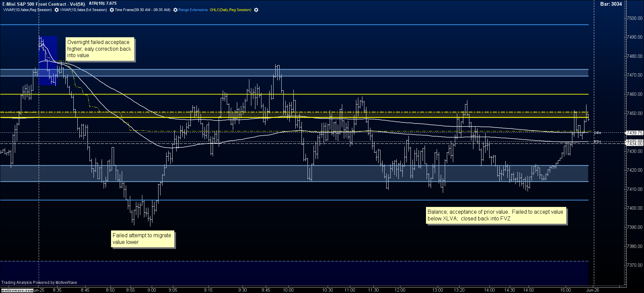Click the 8:45 time axis label
The image size is (644, 293).
tap(85, 290)
